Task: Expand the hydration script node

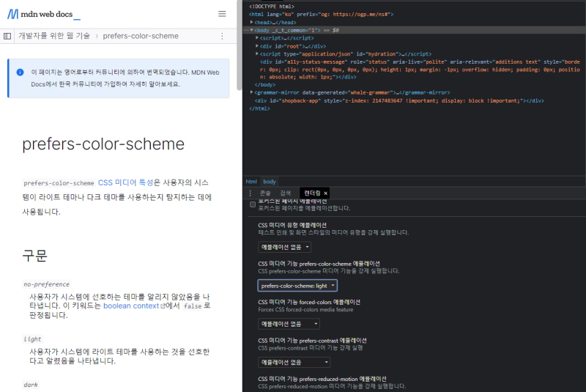Action: (x=257, y=54)
